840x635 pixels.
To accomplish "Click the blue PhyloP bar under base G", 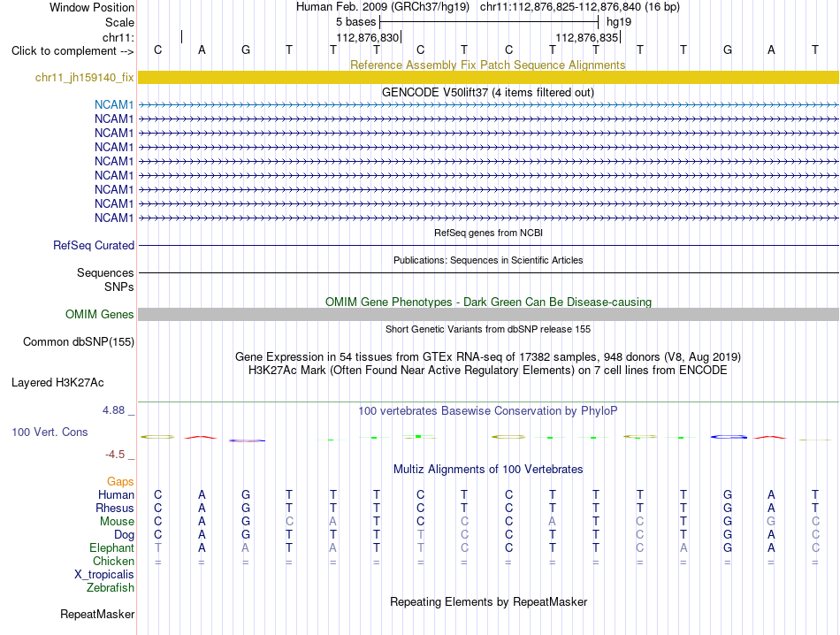I will click(729, 437).
